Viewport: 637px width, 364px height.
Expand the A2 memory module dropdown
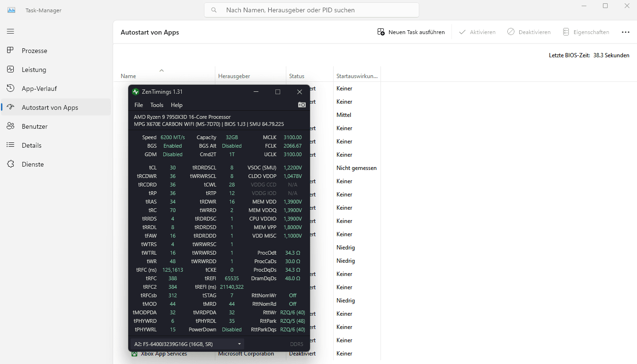coord(187,344)
